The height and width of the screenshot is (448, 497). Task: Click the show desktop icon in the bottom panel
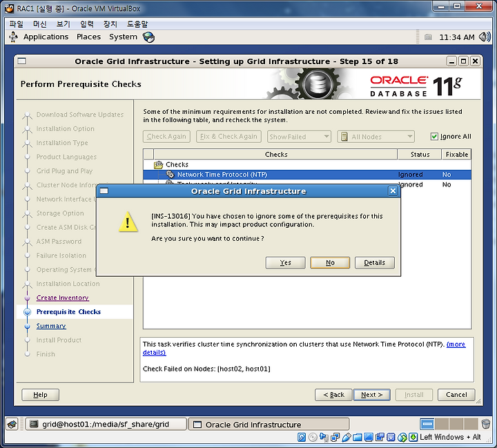point(12,425)
